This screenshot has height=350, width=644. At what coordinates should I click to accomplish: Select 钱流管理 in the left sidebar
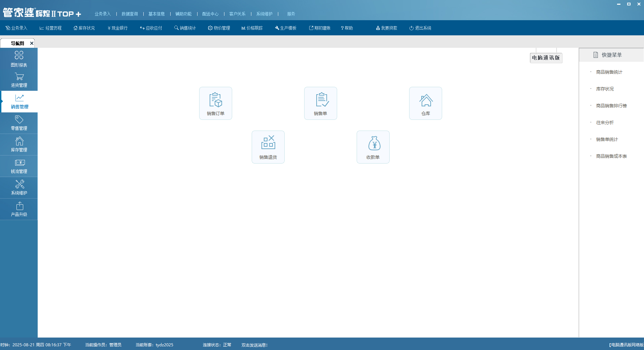click(19, 166)
